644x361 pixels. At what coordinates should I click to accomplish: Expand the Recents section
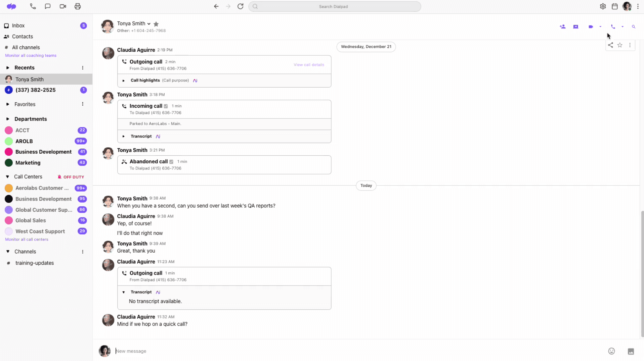[x=8, y=68]
